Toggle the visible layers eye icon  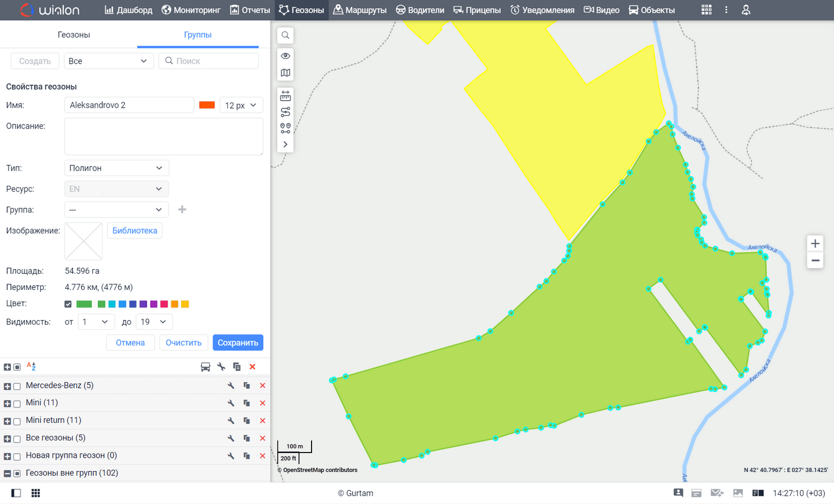tap(286, 56)
